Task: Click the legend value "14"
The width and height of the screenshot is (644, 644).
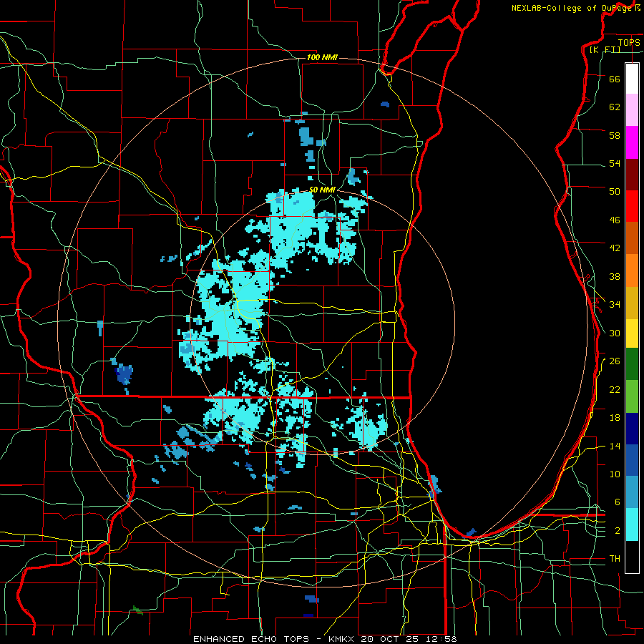Action: [615, 447]
